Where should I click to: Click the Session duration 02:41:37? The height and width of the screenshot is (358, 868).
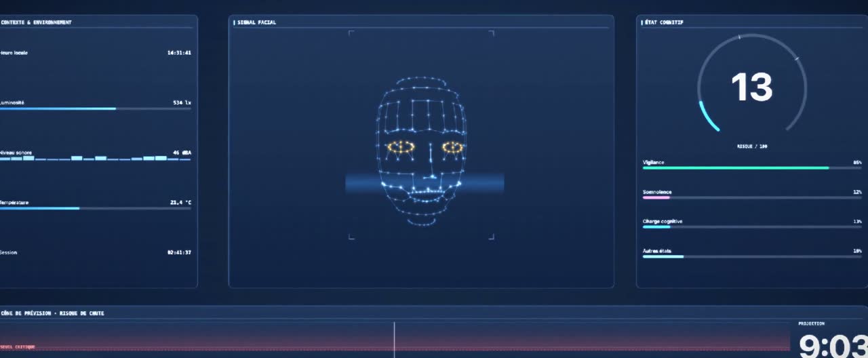click(x=179, y=252)
